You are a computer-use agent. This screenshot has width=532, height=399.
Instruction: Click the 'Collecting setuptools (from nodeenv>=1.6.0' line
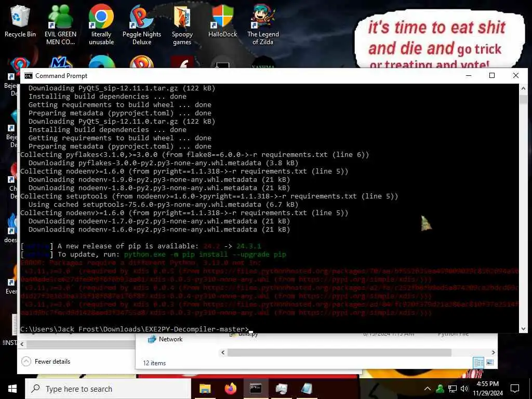(x=209, y=196)
